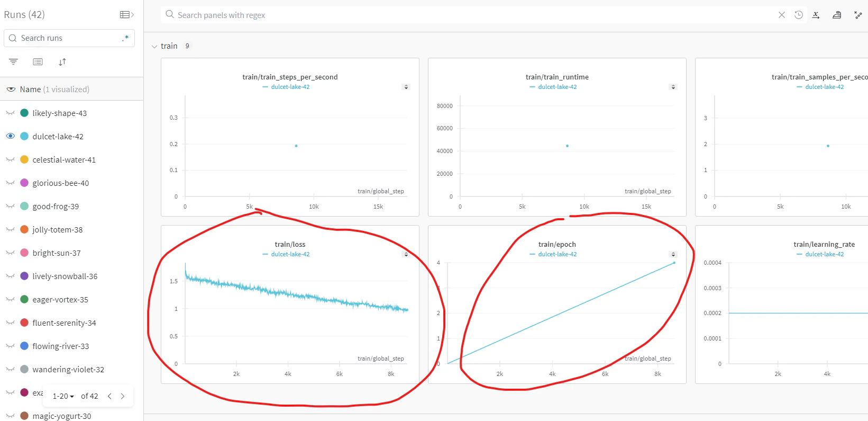
Task: Toggle visibility for celestial-water-41 run
Action: tap(11, 159)
